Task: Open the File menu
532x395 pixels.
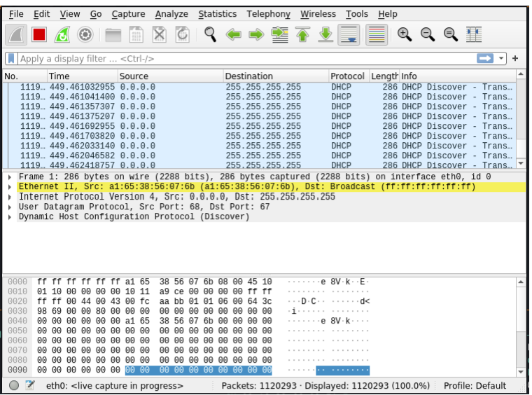Action: (x=16, y=14)
